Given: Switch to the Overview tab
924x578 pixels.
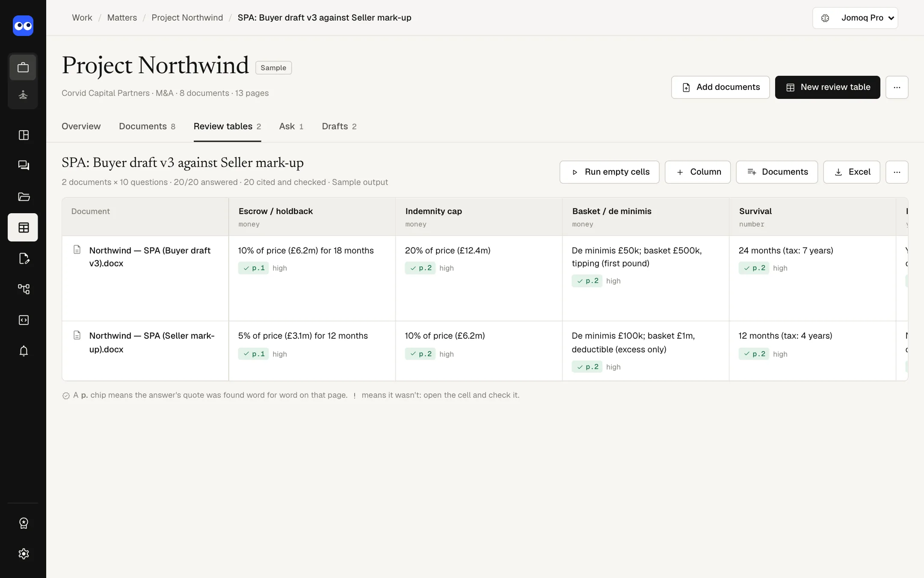Looking at the screenshot, I should click(x=81, y=126).
